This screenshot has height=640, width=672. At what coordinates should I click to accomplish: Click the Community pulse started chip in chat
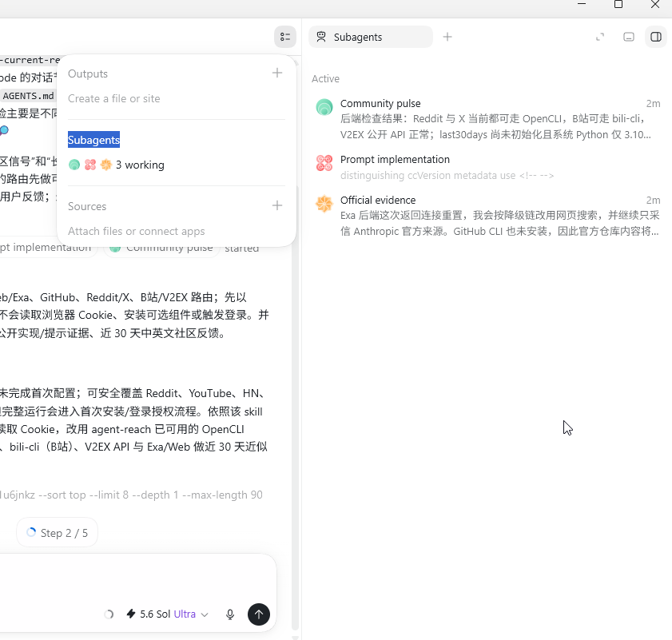[x=161, y=248]
